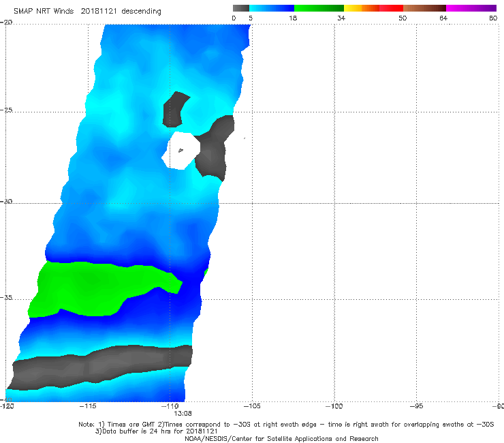Viewport: 504px width, 443px height.
Task: Click the NOAA/NESDIS credit line
Action: pos(281,438)
